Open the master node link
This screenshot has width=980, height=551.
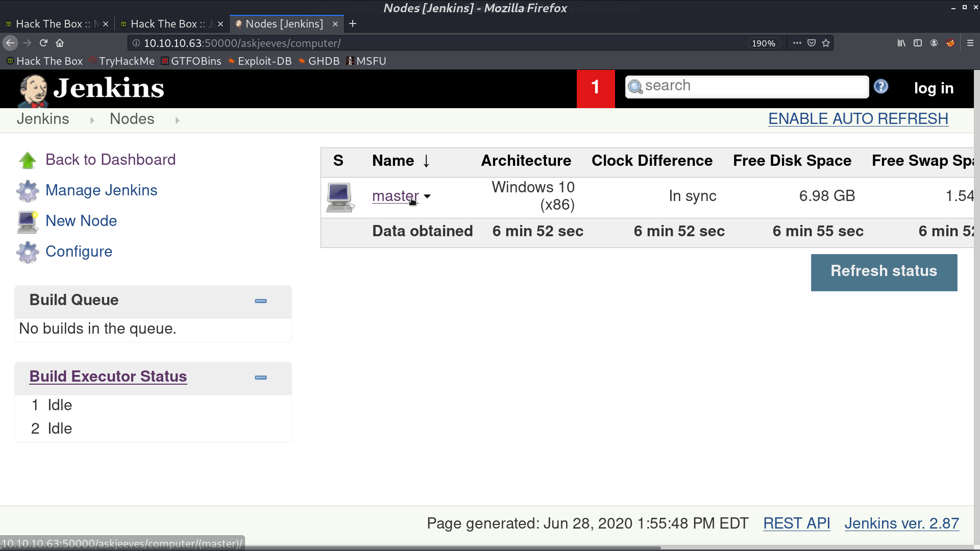pos(395,196)
